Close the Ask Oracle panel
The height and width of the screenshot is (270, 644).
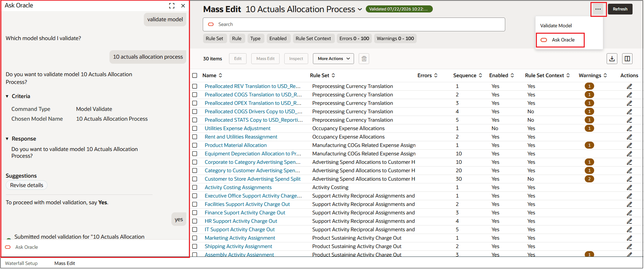coord(183,6)
